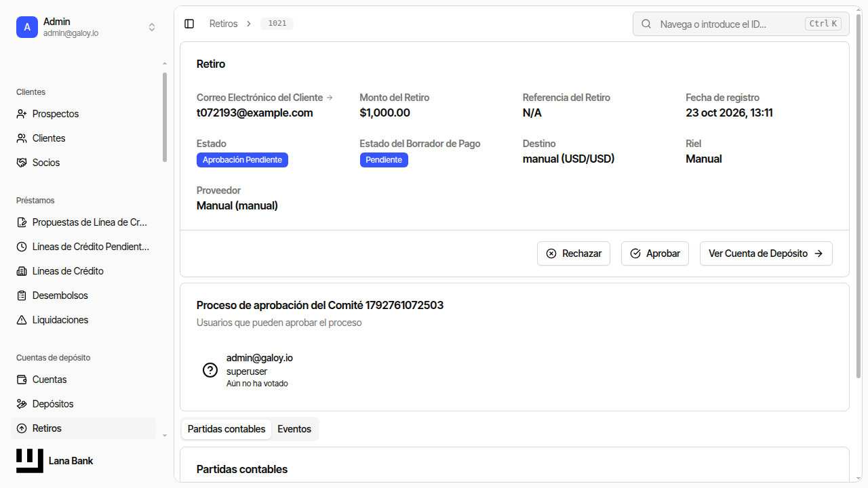Click the 23 oct 2026, 13:11 date
The image size is (868, 488).
729,113
